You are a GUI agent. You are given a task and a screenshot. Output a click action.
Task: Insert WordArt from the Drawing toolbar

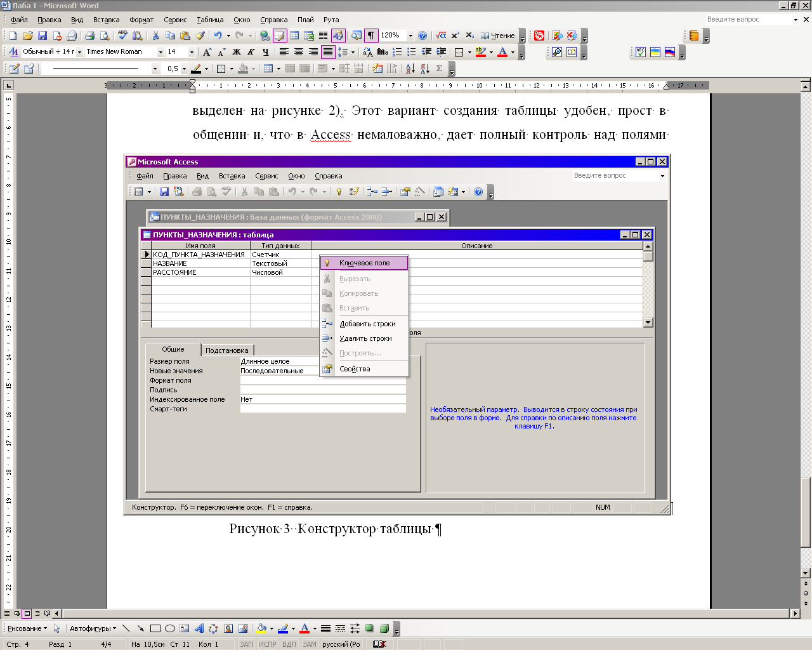tap(199, 628)
